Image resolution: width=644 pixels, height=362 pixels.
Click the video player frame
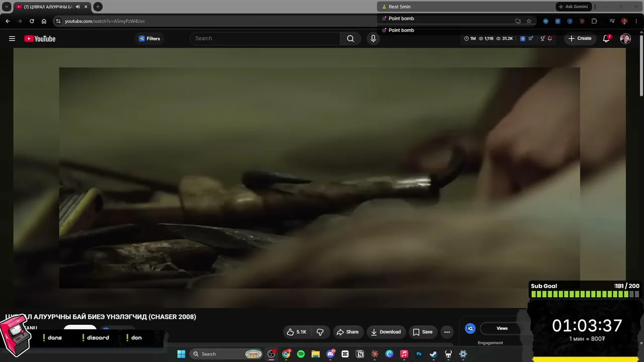pyautogui.click(x=319, y=178)
